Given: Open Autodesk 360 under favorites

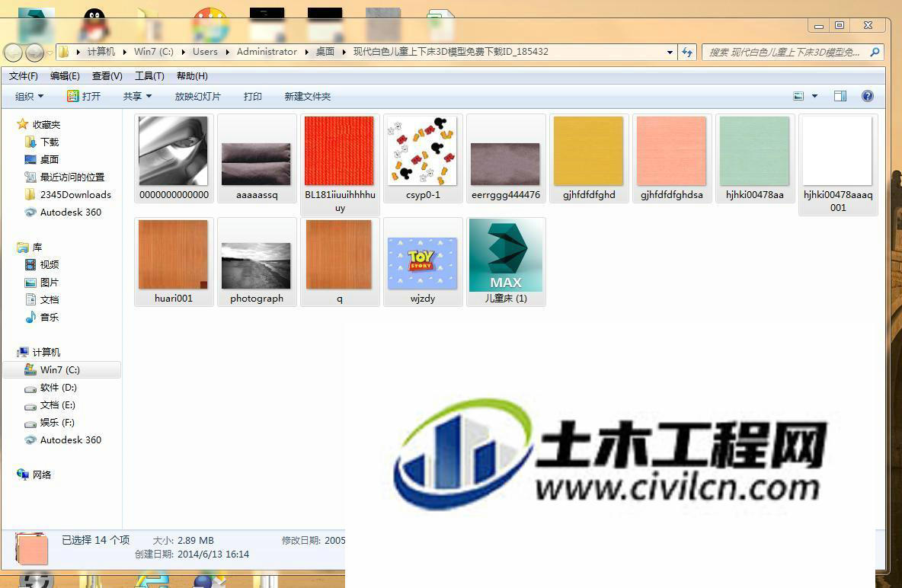Looking at the screenshot, I should point(63,213).
